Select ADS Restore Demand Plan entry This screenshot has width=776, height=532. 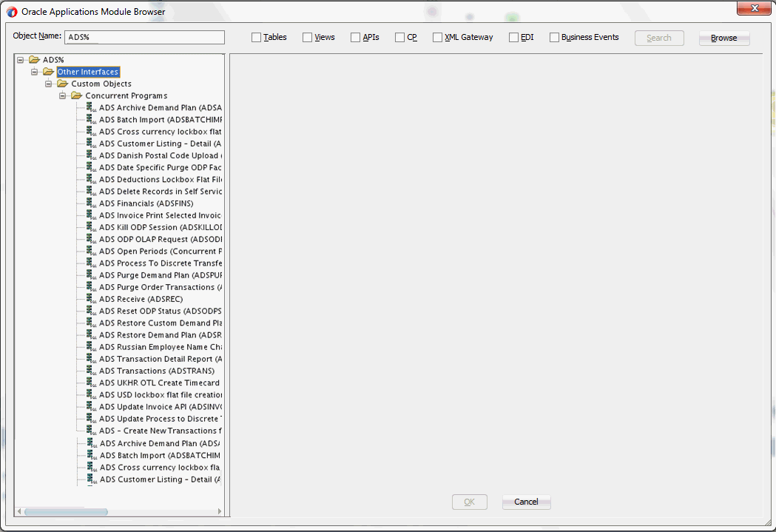161,335
